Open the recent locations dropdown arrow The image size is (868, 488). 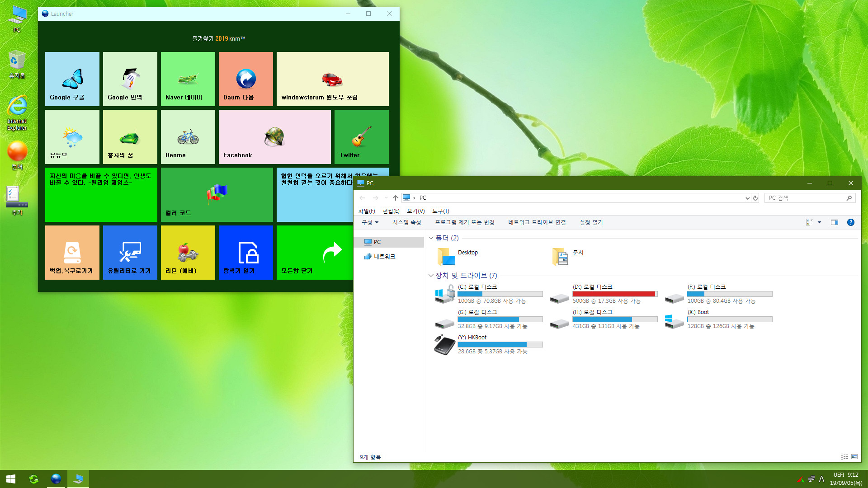click(x=386, y=198)
